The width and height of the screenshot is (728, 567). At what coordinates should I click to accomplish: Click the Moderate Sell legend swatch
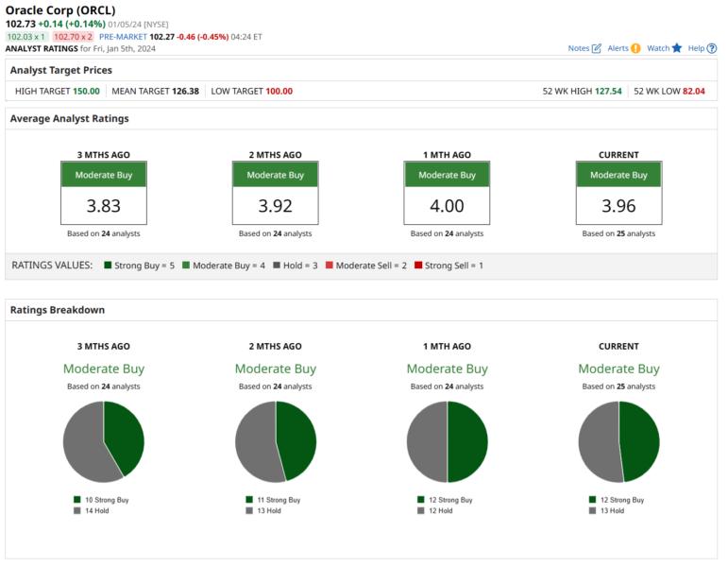tap(330, 266)
